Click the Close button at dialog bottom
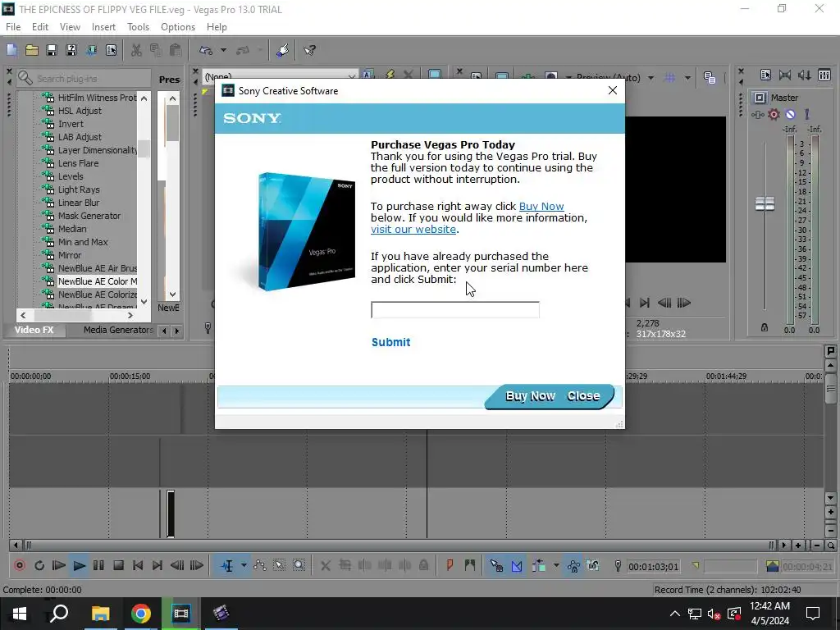The width and height of the screenshot is (840, 630). click(x=583, y=396)
